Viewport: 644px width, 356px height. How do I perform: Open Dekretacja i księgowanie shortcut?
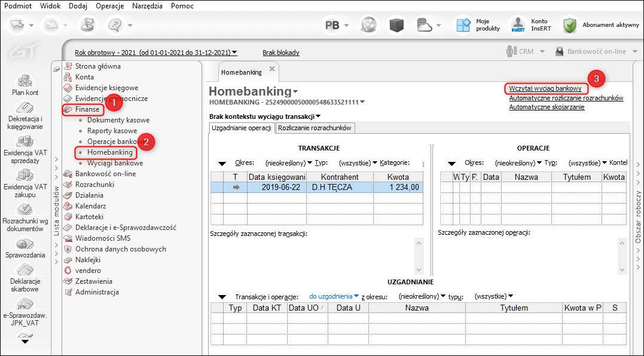coord(25,108)
